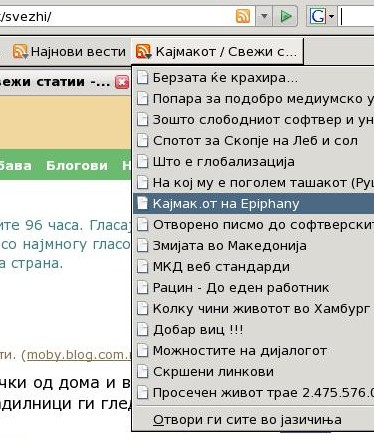Open Отворено писмо до софтверските entry

(x=253, y=225)
